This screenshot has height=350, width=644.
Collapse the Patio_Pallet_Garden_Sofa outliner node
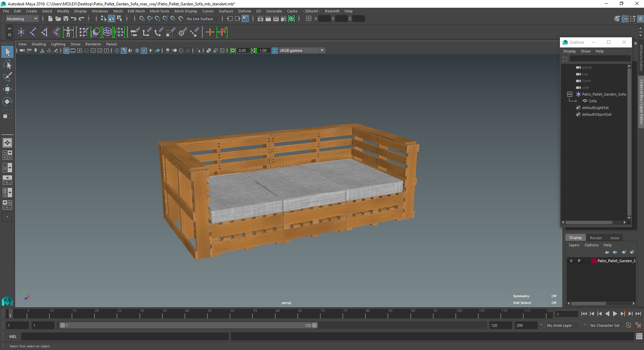(570, 94)
